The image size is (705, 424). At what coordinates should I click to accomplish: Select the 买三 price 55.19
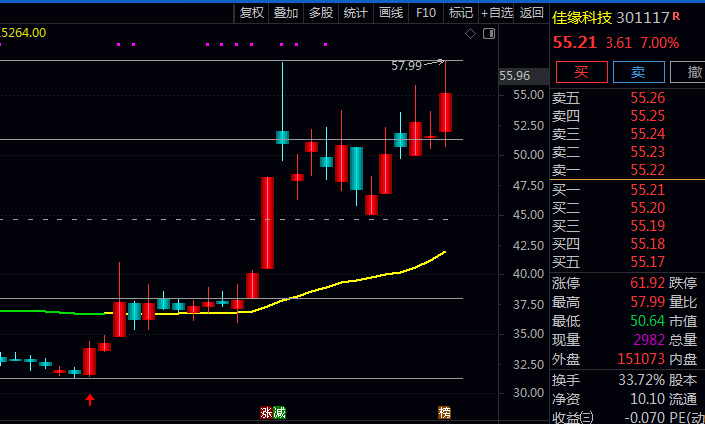(x=647, y=226)
